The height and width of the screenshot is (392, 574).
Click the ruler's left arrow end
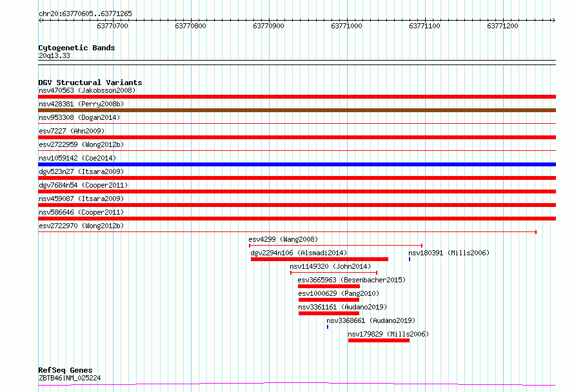(40, 20)
